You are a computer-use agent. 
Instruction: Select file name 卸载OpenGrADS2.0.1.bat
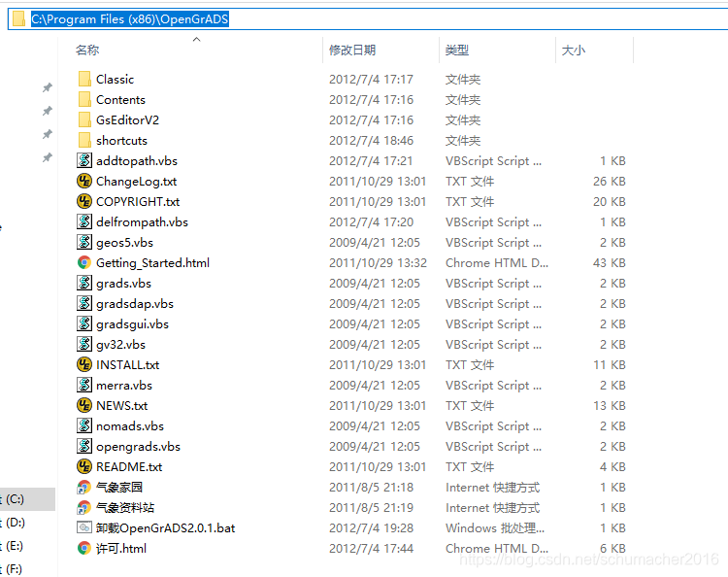(x=166, y=528)
